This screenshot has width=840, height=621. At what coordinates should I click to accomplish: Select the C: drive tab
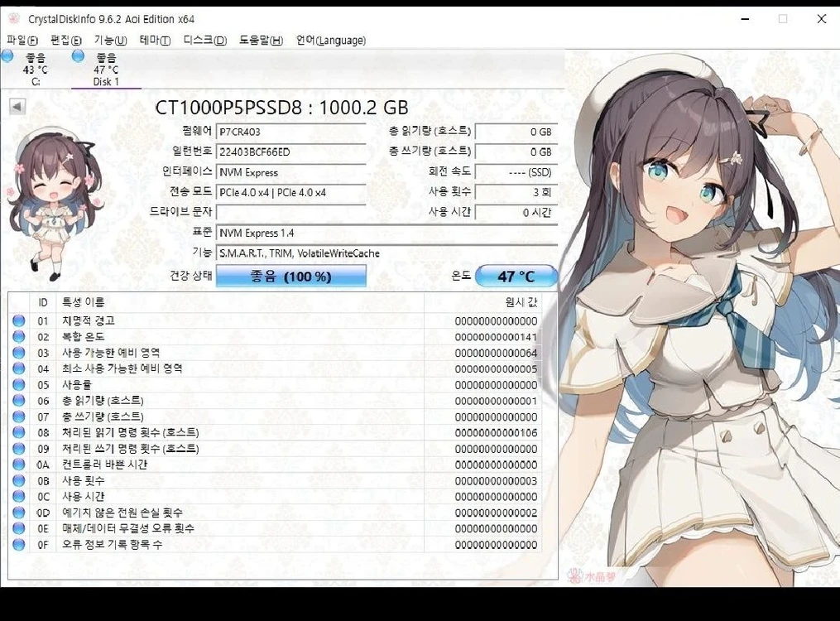[36, 69]
